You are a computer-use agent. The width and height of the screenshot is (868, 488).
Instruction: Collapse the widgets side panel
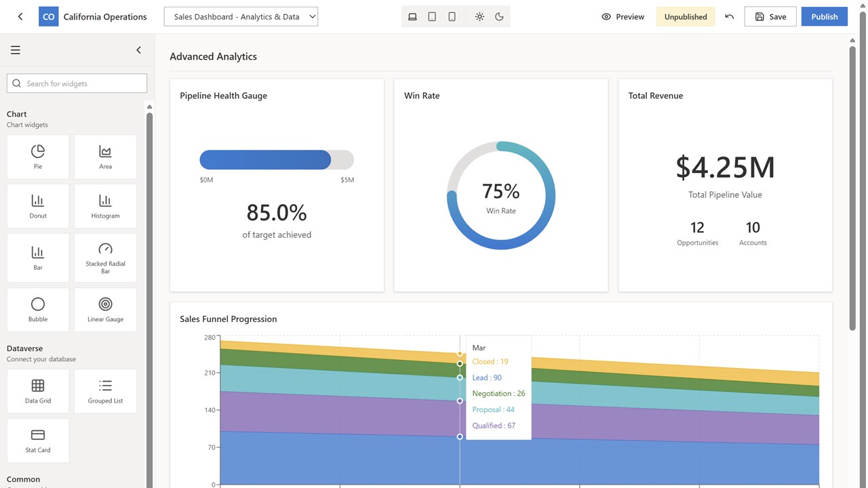(139, 50)
